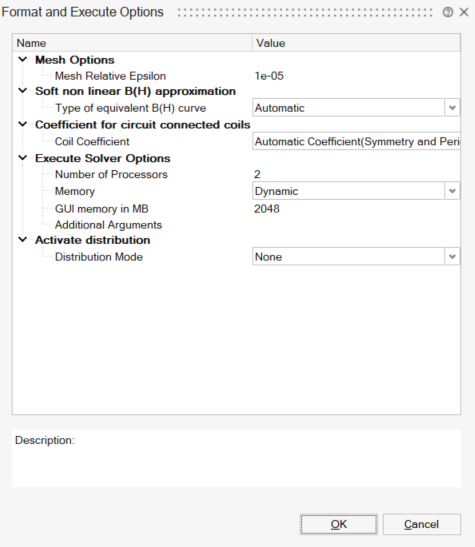Click the Dynamic memory value field

click(348, 191)
